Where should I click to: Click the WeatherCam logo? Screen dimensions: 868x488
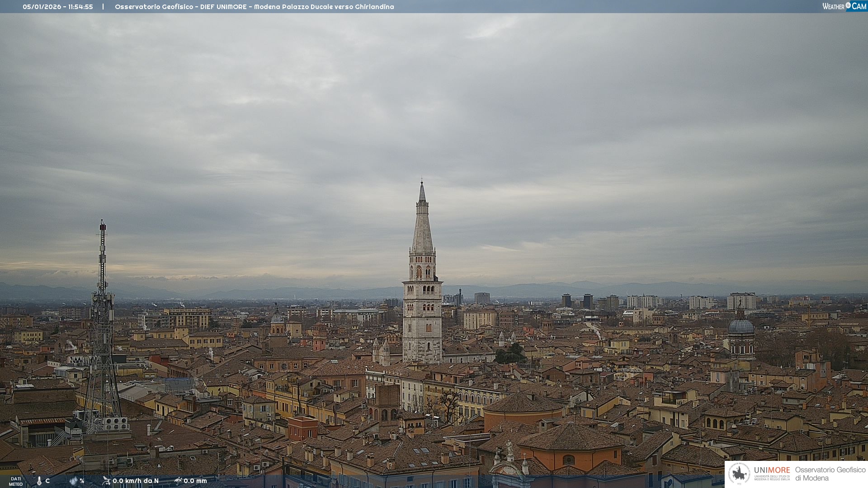pyautogui.click(x=844, y=6)
